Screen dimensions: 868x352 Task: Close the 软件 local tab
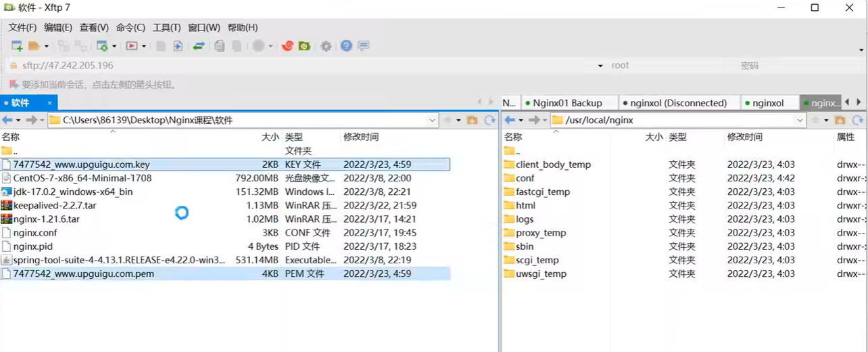coord(49,103)
